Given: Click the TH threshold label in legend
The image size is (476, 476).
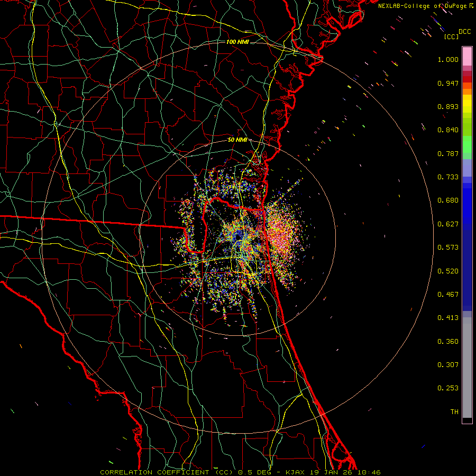Looking at the screenshot, I should coord(454,412).
